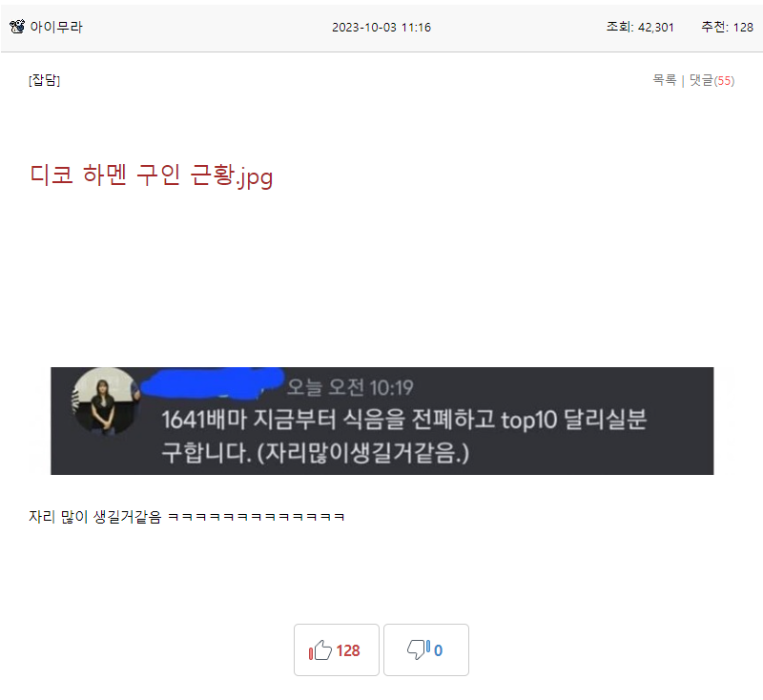Viewport: 763px width, 700px height.
Task: Click the 조회: 42,301 view counter
Action: pyautogui.click(x=640, y=27)
